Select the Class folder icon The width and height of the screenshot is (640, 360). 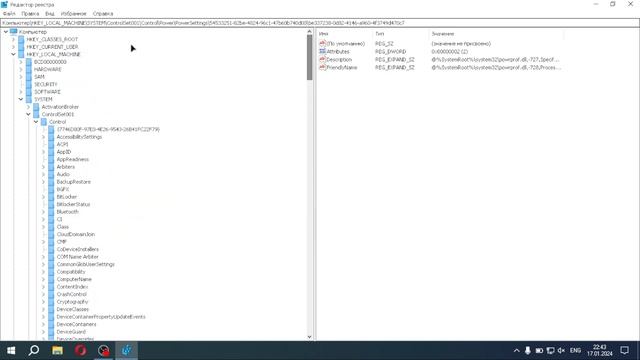pyautogui.click(x=51, y=227)
